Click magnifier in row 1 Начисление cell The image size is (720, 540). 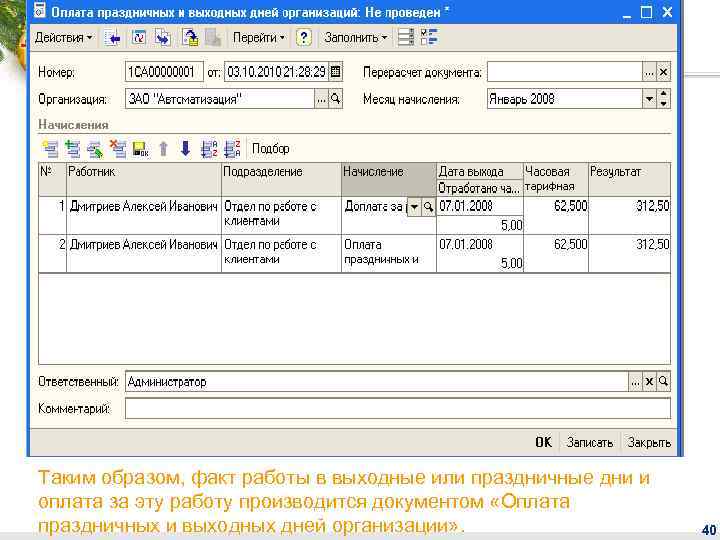click(428, 207)
